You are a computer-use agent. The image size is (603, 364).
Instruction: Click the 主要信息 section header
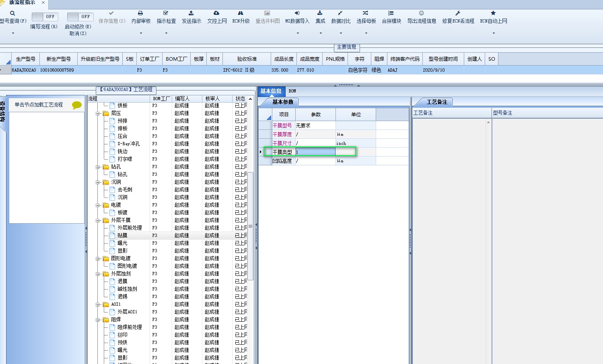tap(346, 47)
